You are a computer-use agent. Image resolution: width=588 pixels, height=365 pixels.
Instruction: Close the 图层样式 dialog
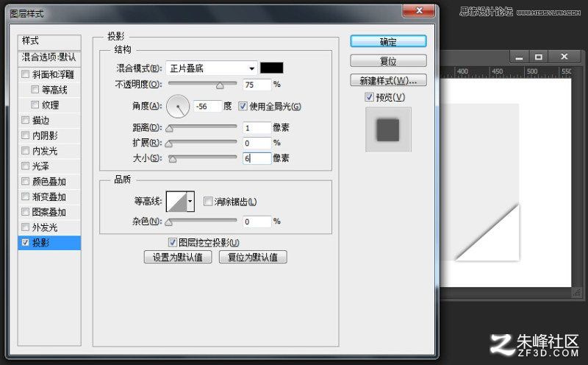tap(418, 10)
